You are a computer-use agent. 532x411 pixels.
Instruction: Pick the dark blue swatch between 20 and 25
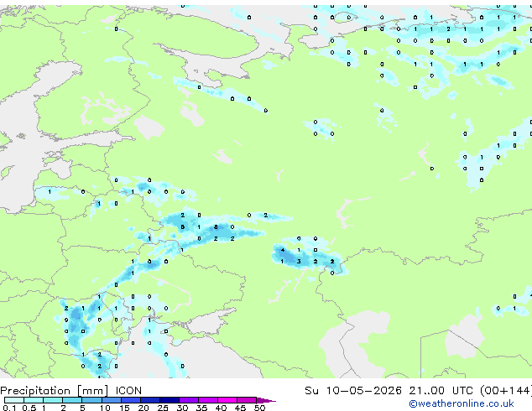pos(150,400)
